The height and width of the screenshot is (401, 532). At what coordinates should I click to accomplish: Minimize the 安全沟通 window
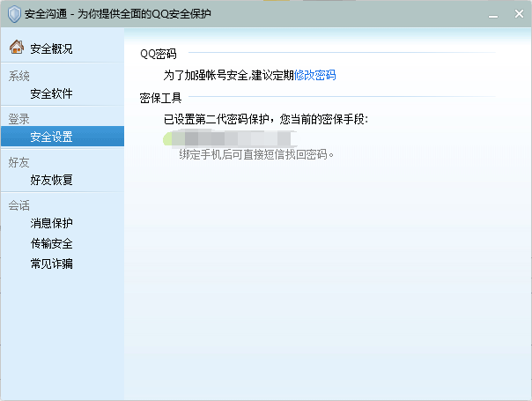pos(493,16)
